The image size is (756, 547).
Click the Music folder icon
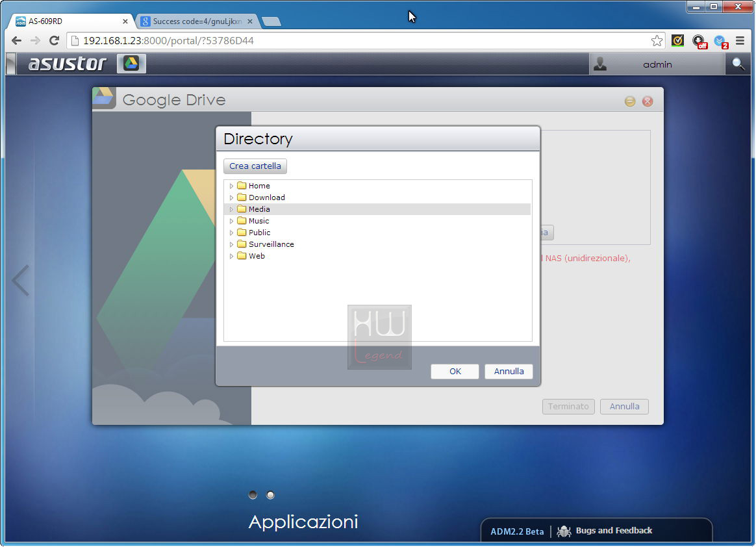pos(242,220)
